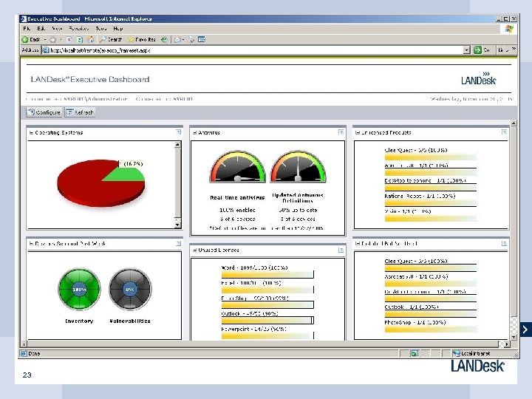
Task: Open the bottom-right panel options icon
Action: click(x=504, y=243)
